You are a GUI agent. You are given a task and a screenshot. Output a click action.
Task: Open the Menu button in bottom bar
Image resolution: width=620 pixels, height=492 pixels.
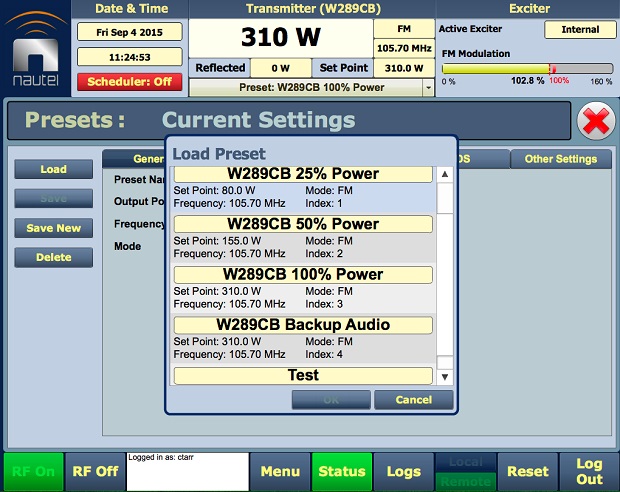click(280, 471)
